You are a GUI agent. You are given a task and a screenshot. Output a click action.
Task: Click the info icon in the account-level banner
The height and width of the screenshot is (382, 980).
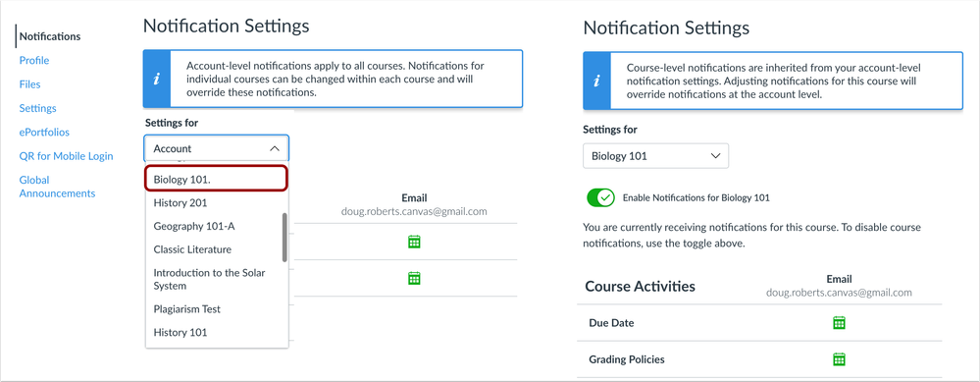pyautogui.click(x=157, y=79)
